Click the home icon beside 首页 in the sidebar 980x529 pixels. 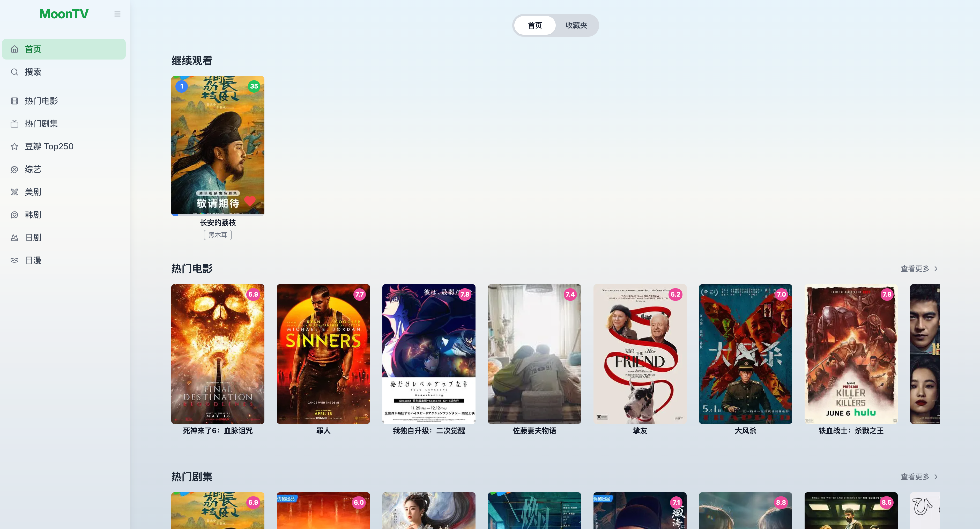click(14, 49)
